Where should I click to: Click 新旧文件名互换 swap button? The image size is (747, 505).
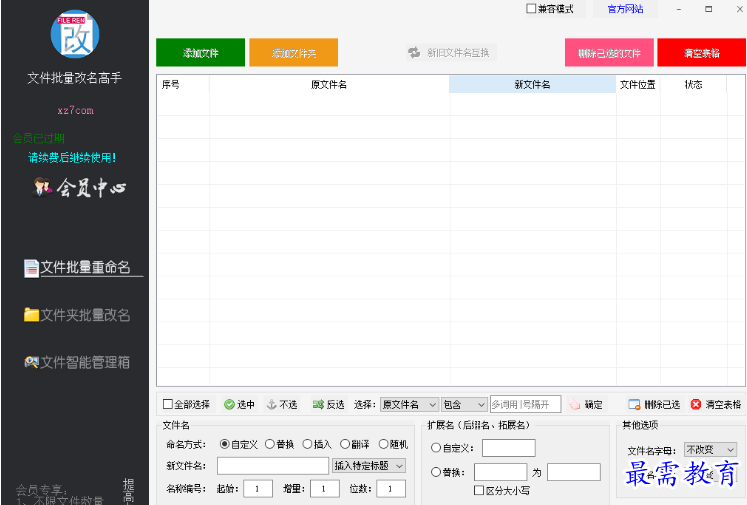click(451, 52)
